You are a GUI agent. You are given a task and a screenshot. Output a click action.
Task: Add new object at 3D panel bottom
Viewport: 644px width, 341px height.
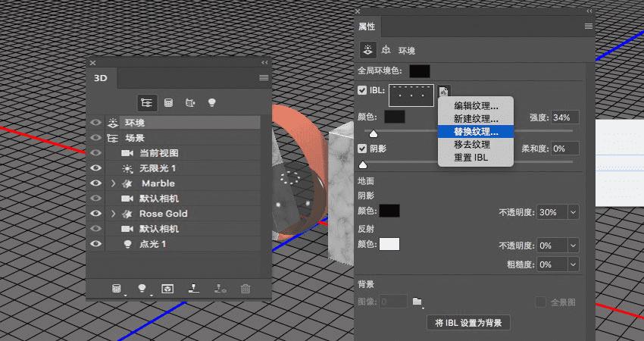coord(117,289)
